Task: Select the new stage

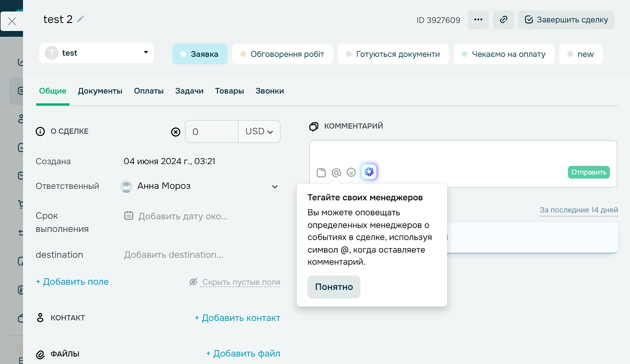Action: coord(581,54)
